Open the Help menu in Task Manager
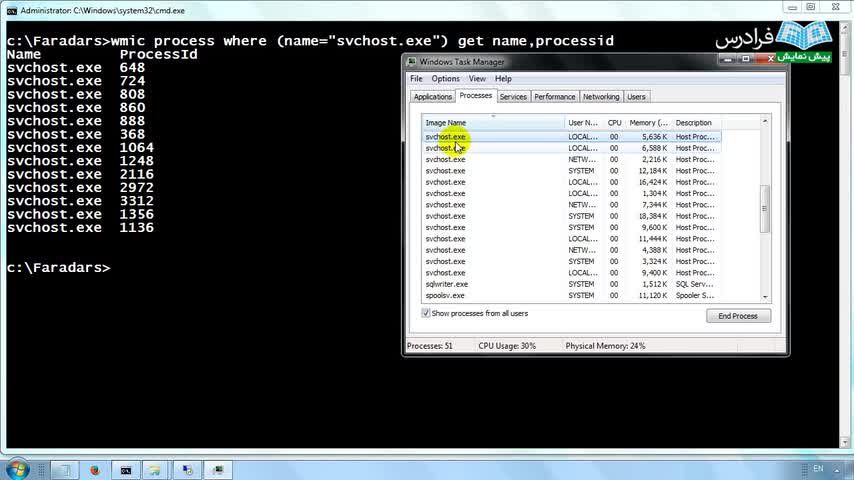 pyautogui.click(x=503, y=78)
